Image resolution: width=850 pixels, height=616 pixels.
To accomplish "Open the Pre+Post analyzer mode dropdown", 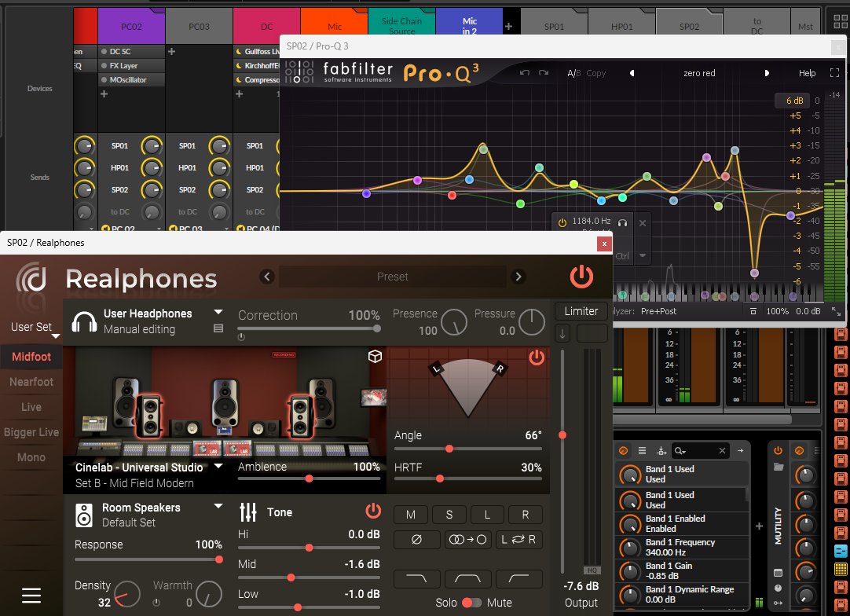I will [658, 311].
